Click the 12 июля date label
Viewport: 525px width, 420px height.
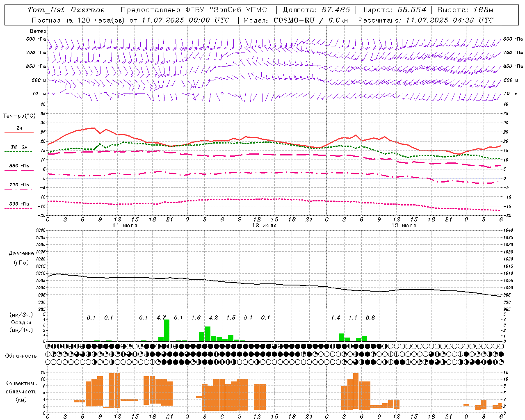point(264,226)
